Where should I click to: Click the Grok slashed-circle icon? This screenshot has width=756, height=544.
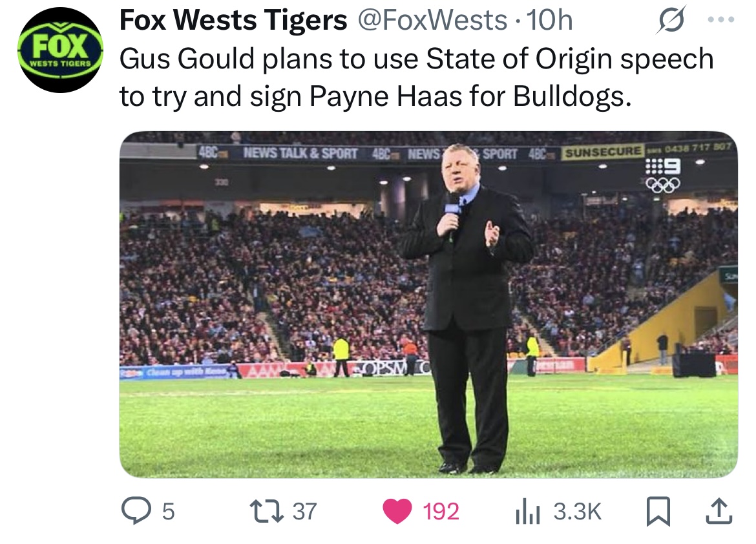[x=671, y=20]
